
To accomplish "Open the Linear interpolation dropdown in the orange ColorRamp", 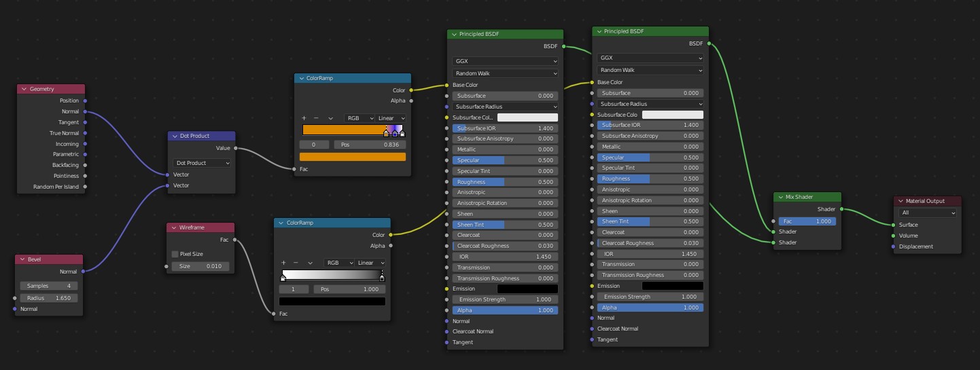I will [391, 118].
